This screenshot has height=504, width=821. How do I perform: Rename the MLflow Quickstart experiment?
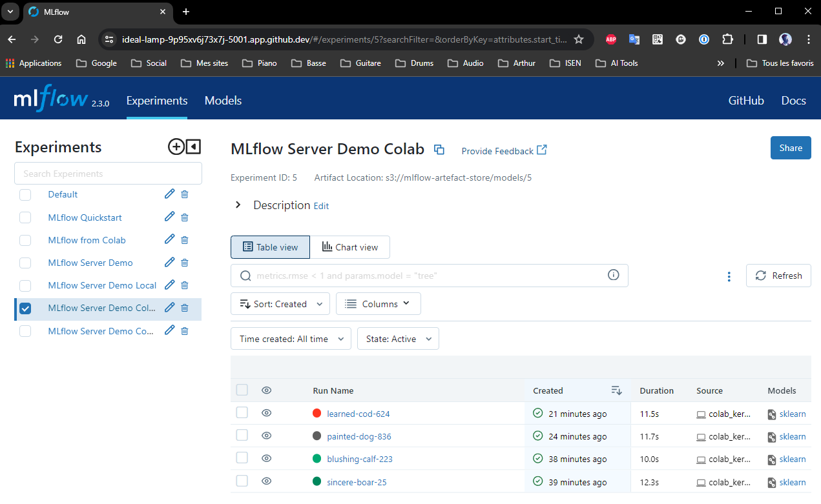click(170, 217)
